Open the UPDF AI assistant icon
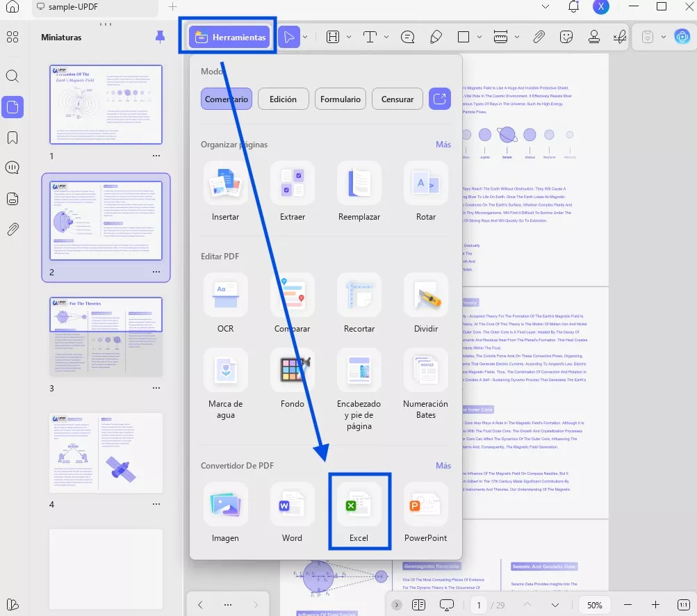Image resolution: width=697 pixels, height=616 pixels. (682, 37)
